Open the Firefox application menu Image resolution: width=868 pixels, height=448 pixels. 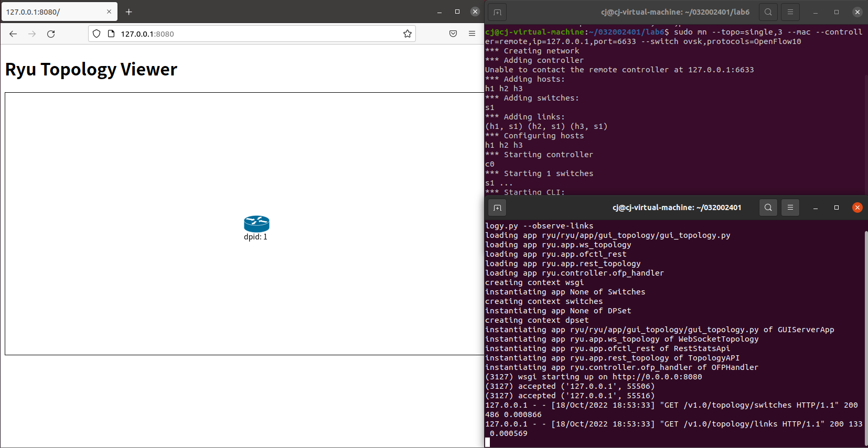(x=472, y=34)
